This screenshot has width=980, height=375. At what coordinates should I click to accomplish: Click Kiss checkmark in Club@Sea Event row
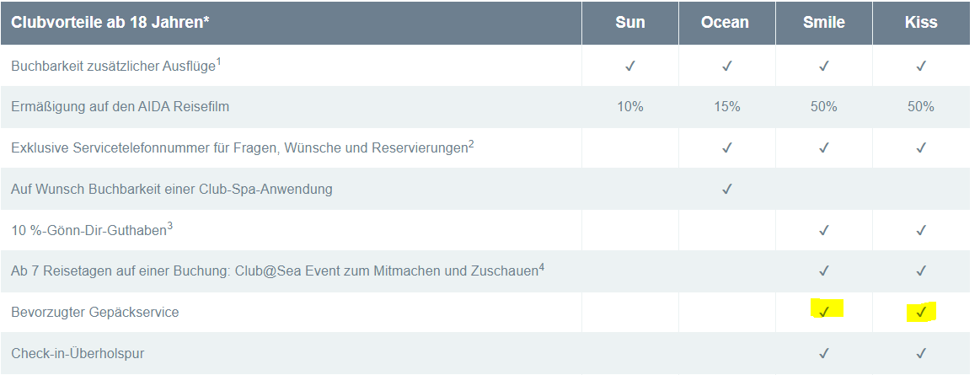pos(921,271)
